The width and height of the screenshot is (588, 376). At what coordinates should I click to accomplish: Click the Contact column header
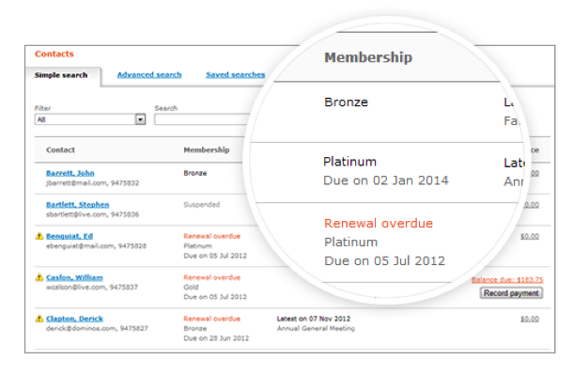click(60, 149)
